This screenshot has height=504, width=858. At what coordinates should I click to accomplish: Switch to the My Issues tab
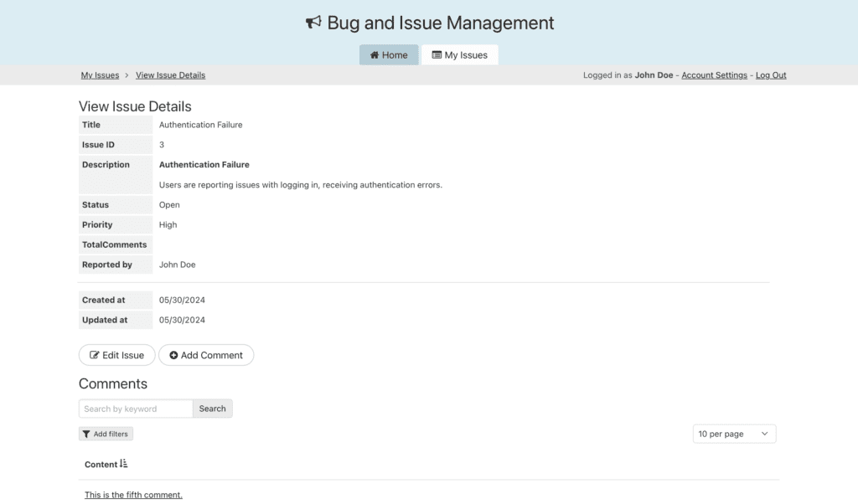(x=460, y=55)
